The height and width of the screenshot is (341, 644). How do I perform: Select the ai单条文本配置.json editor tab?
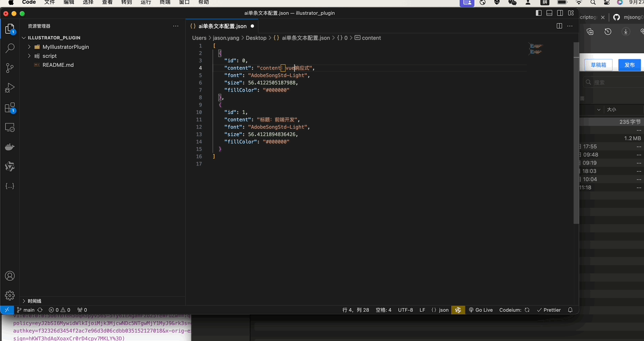(x=222, y=26)
